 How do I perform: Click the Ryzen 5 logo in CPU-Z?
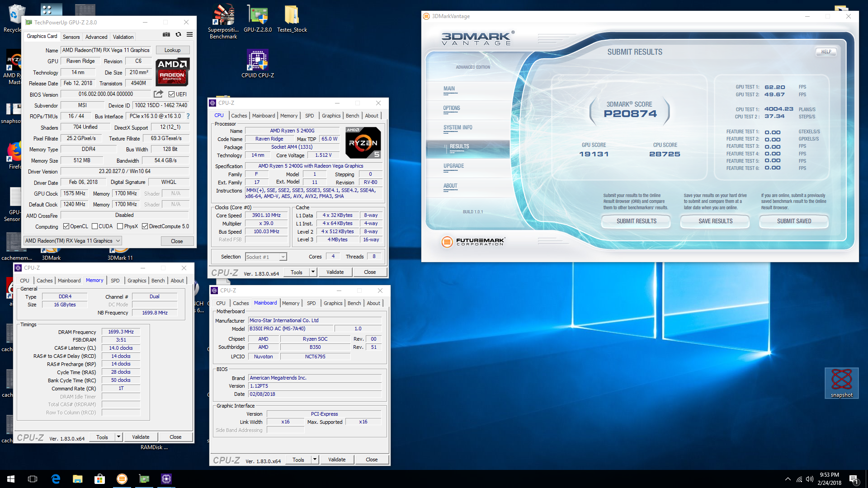pos(363,142)
